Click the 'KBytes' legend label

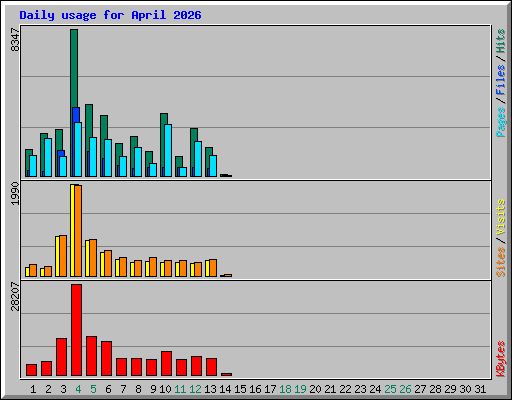[x=501, y=359]
